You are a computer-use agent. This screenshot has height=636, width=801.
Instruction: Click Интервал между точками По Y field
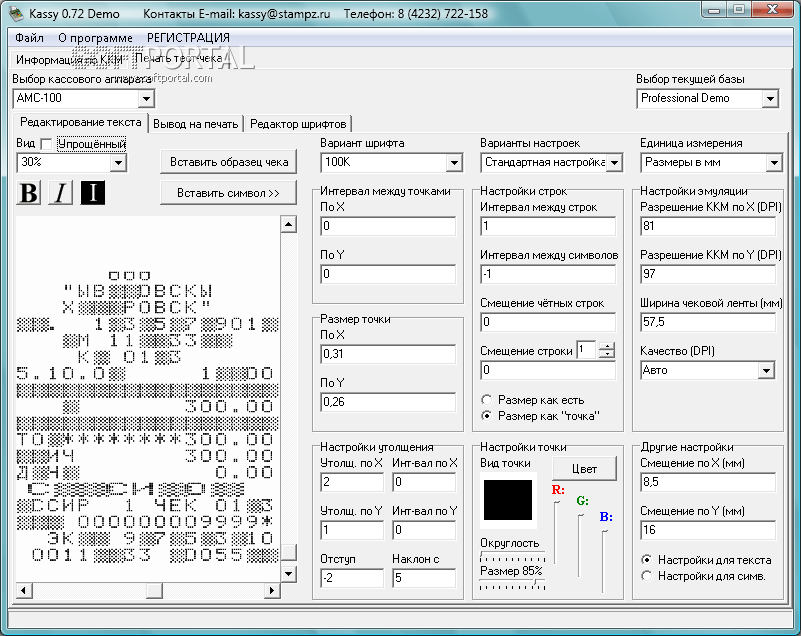coord(388,274)
